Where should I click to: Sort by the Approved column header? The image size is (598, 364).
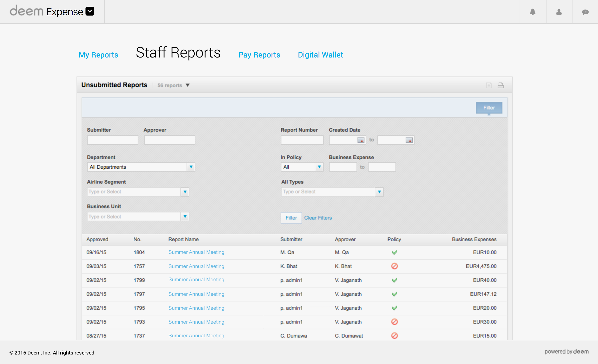coord(97,239)
